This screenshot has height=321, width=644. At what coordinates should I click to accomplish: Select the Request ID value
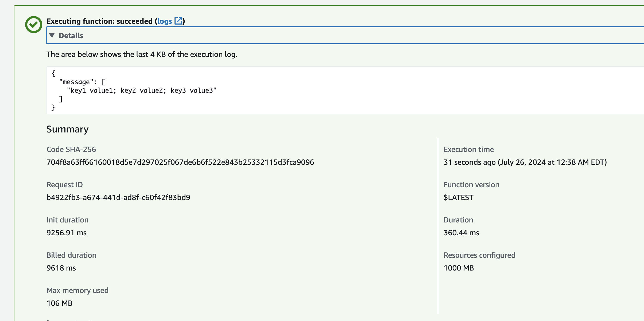click(118, 197)
